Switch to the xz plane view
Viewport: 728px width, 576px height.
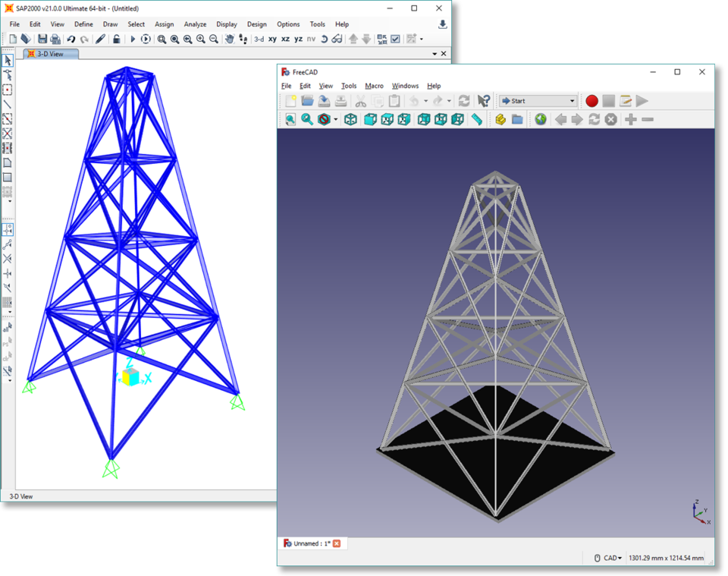285,39
